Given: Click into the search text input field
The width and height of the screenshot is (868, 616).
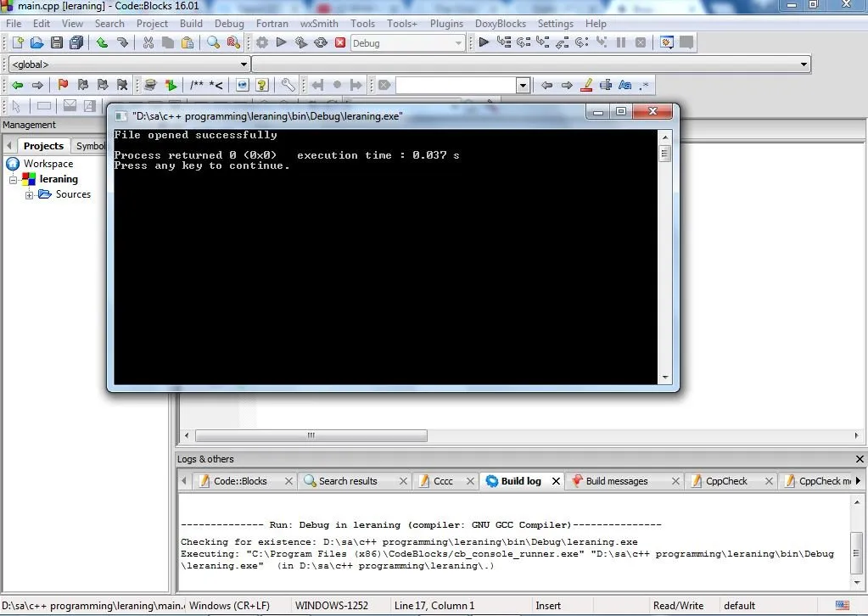Looking at the screenshot, I should (456, 85).
